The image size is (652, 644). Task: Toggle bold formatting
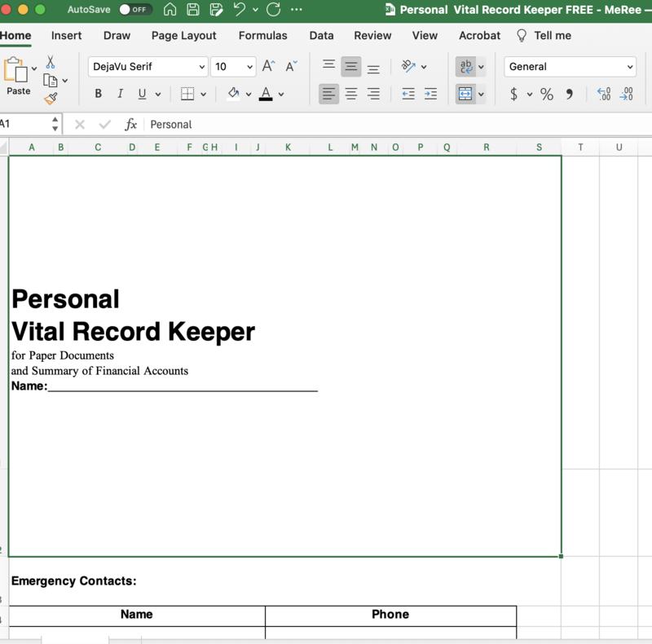pos(98,94)
